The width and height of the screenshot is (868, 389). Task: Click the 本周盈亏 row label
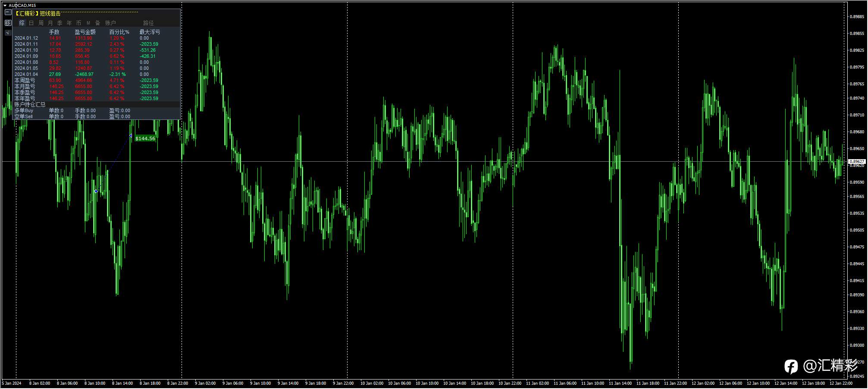25,80
